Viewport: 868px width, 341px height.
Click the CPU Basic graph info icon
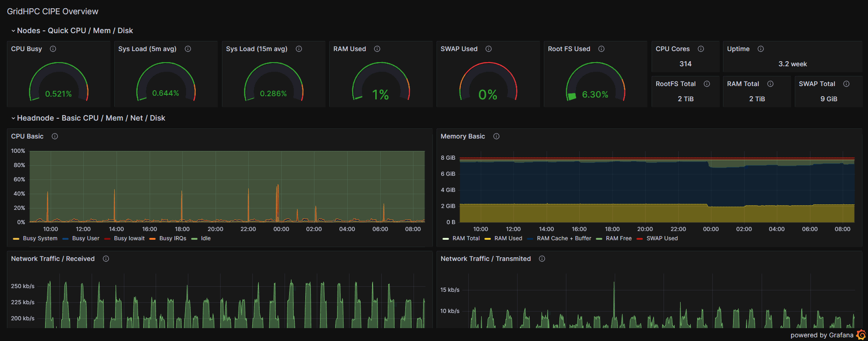[55, 136]
